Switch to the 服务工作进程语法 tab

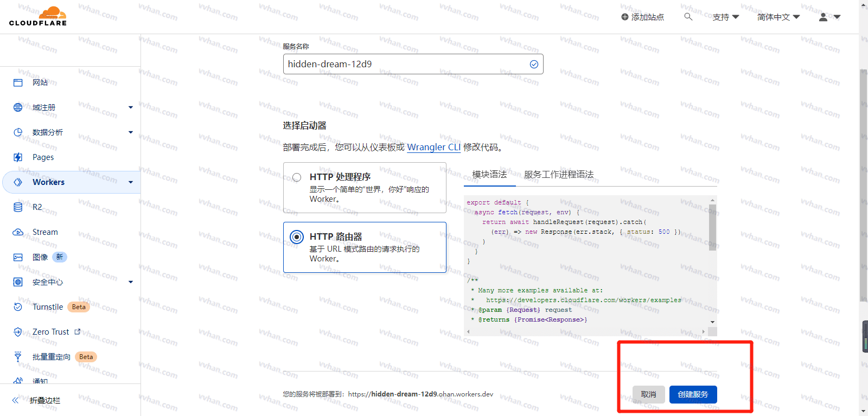point(559,174)
